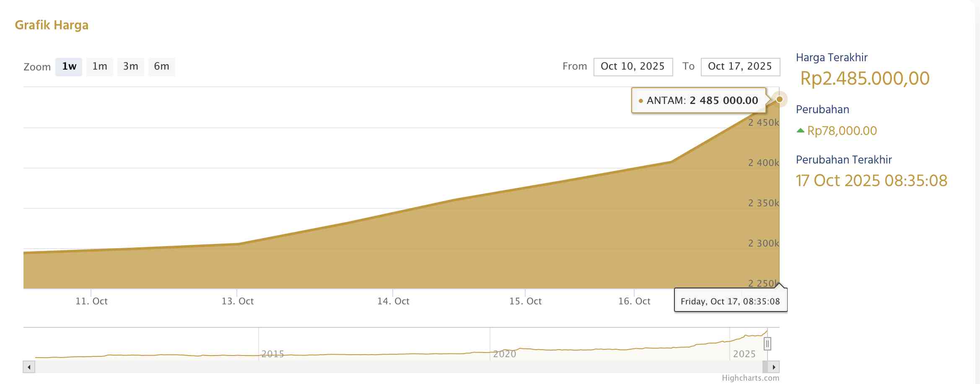Open the From date field Oct 10, 2025

coord(633,67)
